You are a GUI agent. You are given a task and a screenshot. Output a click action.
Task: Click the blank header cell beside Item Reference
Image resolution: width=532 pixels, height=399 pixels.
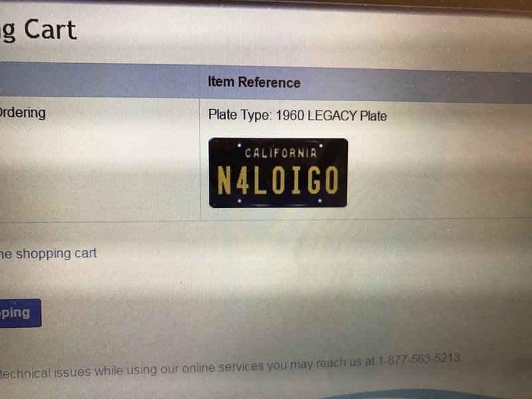tap(99, 80)
